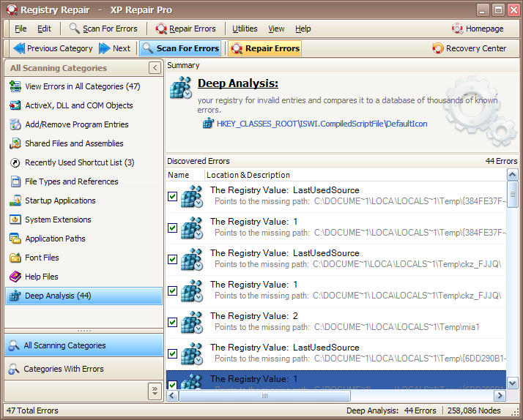Viewport: 523px width, 420px height.
Task: Click registry icon beside HKEY_CLASSES_ROOT path
Action: click(x=208, y=124)
